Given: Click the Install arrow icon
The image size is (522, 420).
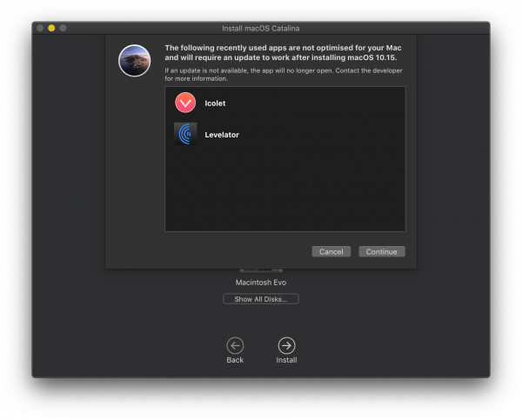Looking at the screenshot, I should click(286, 346).
